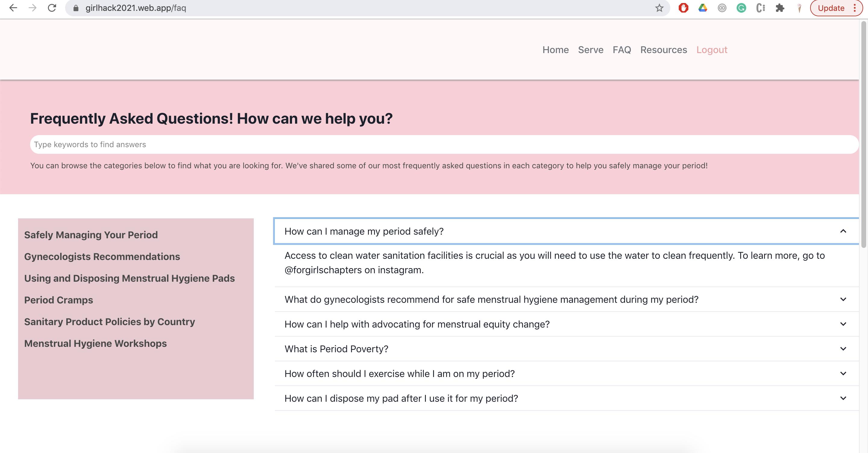Select the Period Cramps category
868x453 pixels.
tap(58, 299)
